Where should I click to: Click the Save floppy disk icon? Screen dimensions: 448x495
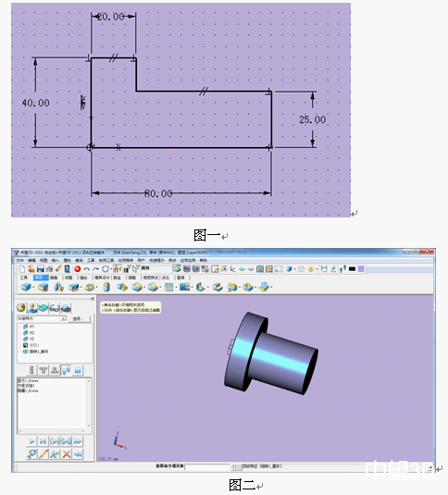[40, 268]
